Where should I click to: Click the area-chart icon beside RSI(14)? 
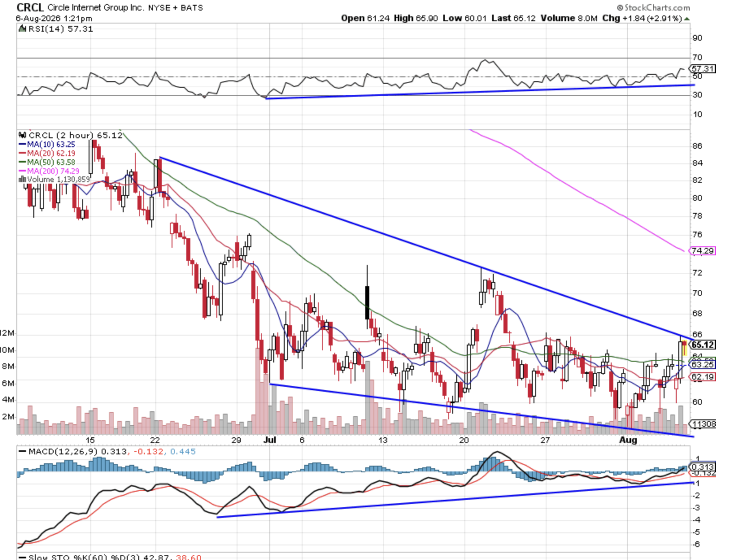point(22,29)
